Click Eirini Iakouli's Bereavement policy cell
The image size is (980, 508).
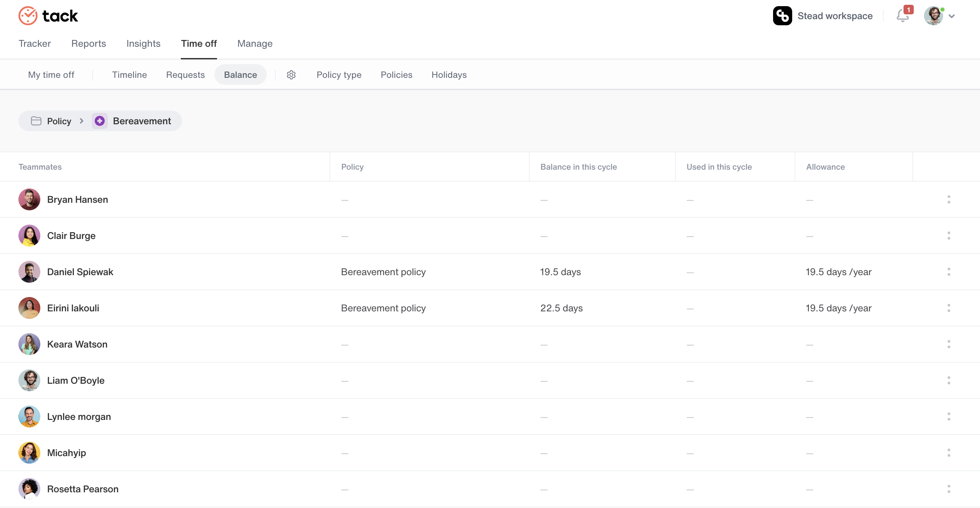click(383, 308)
